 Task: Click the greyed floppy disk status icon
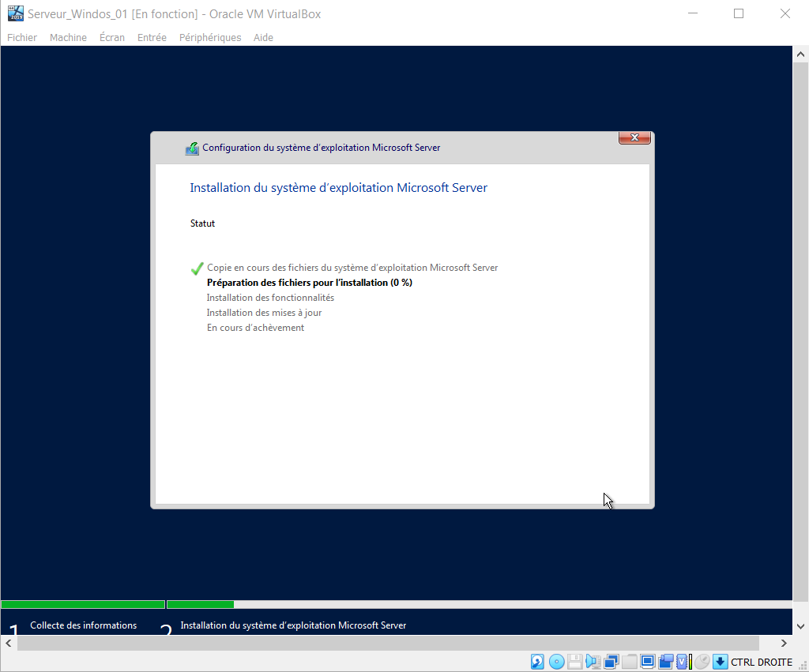click(575, 662)
